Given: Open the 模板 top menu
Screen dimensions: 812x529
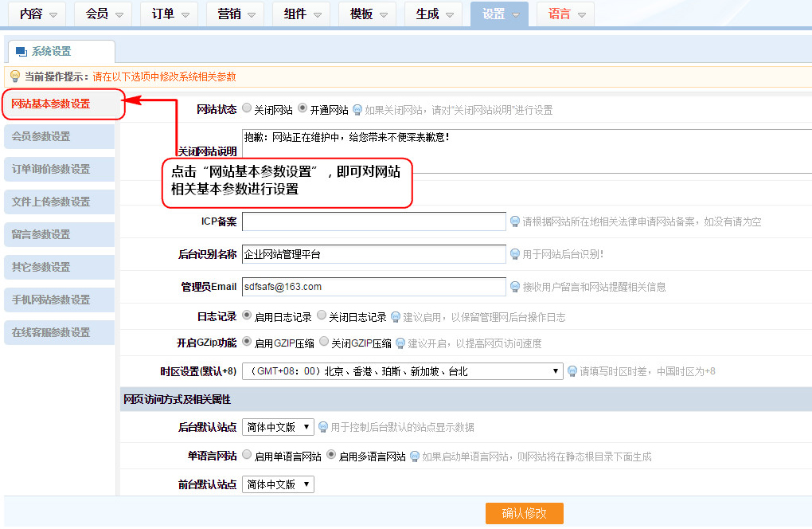Looking at the screenshot, I should pyautogui.click(x=369, y=14).
